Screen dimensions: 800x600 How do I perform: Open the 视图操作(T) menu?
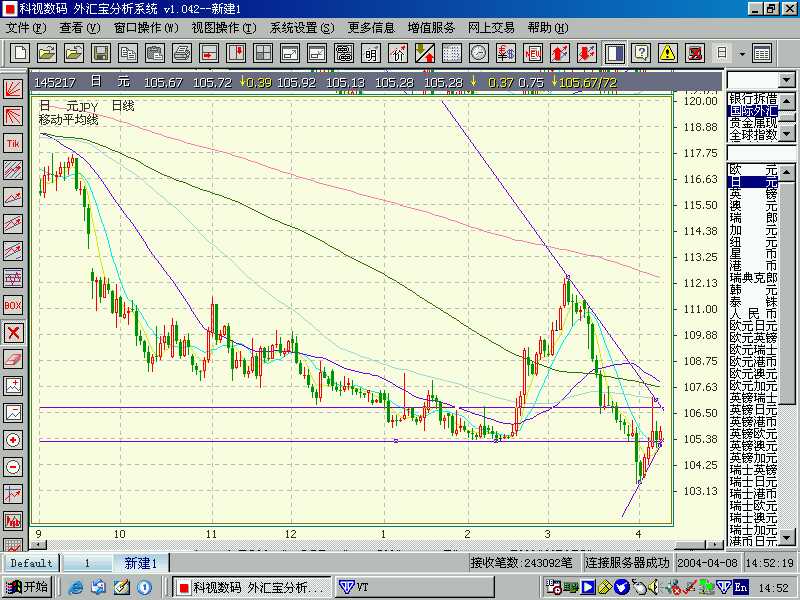pos(224,28)
